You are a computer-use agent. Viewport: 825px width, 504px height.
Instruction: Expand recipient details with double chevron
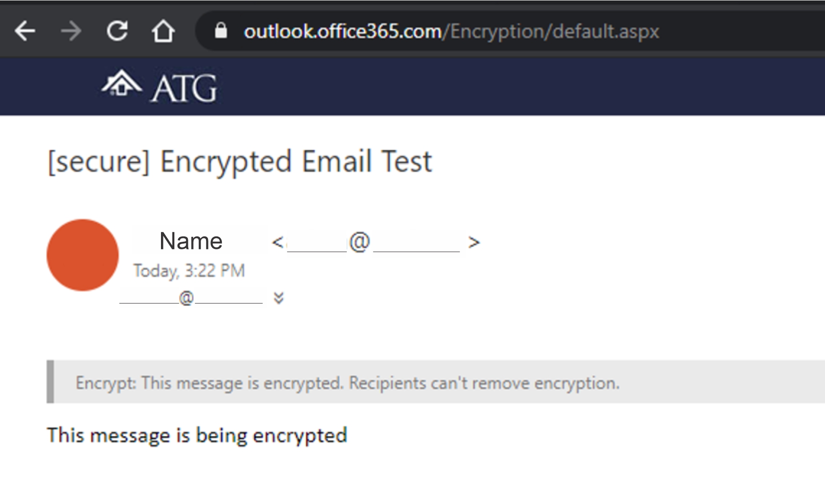278,298
